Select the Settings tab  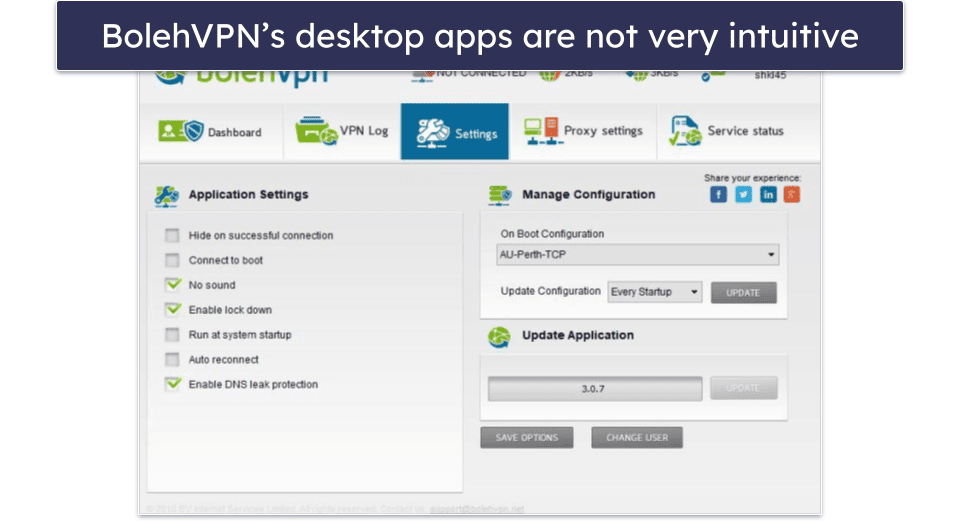[454, 132]
